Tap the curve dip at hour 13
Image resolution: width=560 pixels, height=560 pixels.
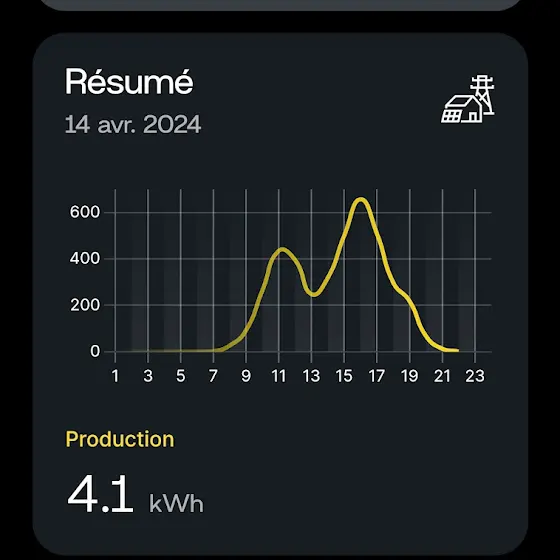point(313,294)
